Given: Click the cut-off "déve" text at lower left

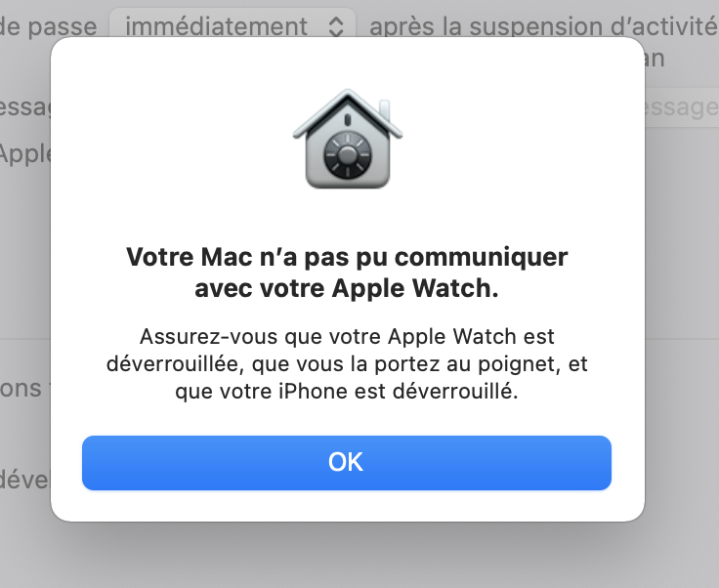Looking at the screenshot, I should [25, 480].
